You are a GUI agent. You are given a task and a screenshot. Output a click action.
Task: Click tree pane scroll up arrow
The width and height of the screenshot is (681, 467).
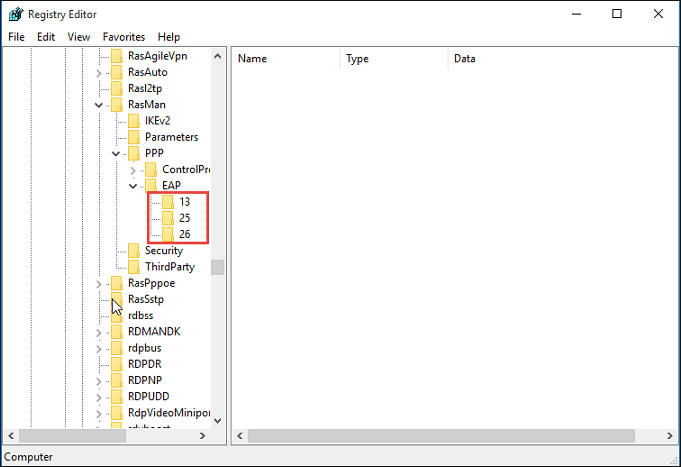[x=218, y=56]
